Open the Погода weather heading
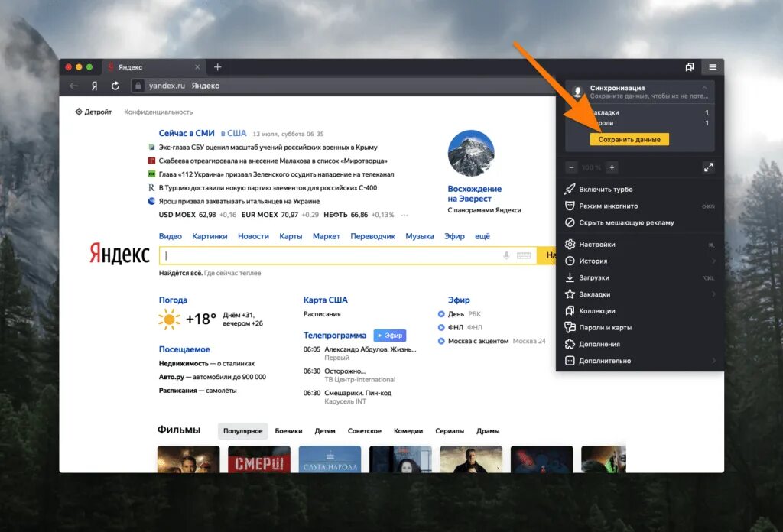 click(173, 300)
